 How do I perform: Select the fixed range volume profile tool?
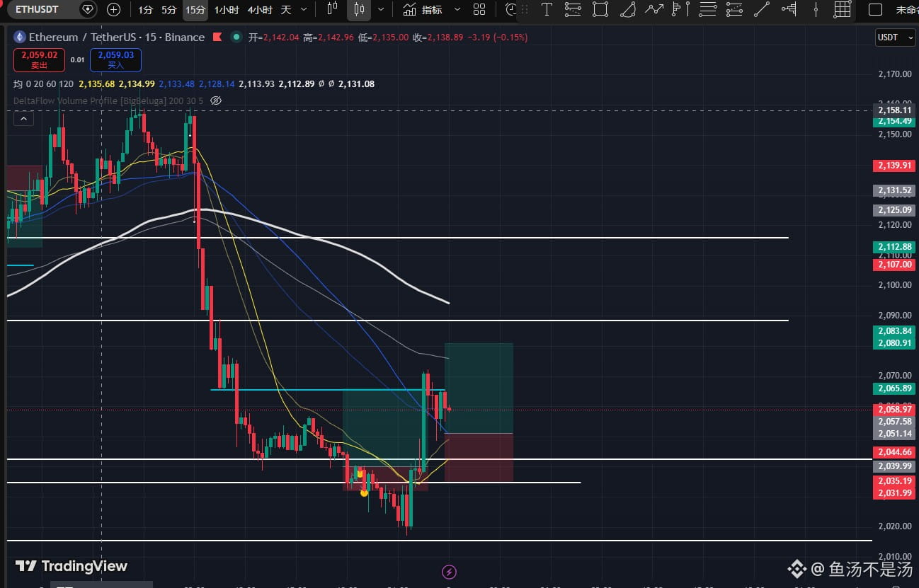789,10
